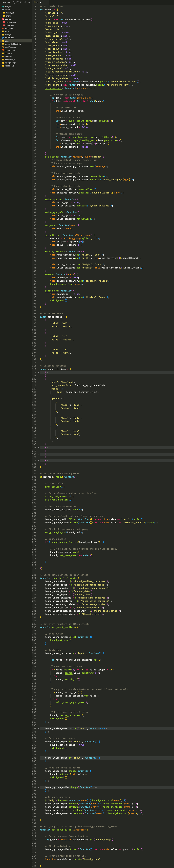This screenshot has height=868, width=174.
Task: Collapse the parser folder
Action: point(16,9)
